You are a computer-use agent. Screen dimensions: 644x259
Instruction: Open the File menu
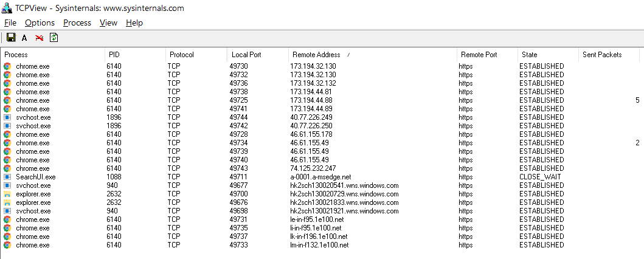click(10, 22)
